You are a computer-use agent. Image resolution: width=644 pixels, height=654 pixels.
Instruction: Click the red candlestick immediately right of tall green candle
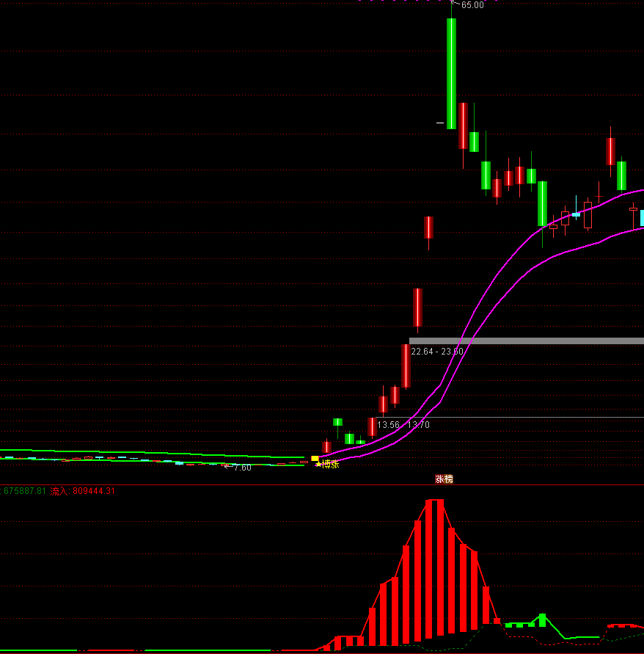(x=463, y=126)
